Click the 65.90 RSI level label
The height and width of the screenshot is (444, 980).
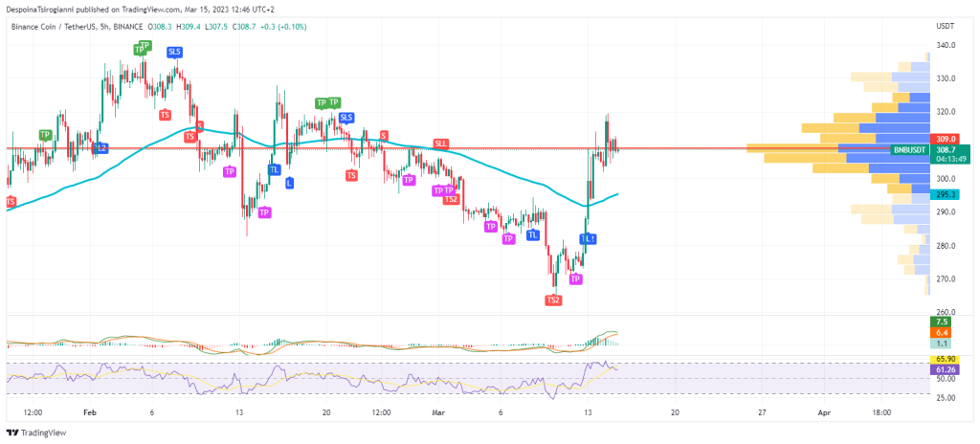[x=947, y=358]
